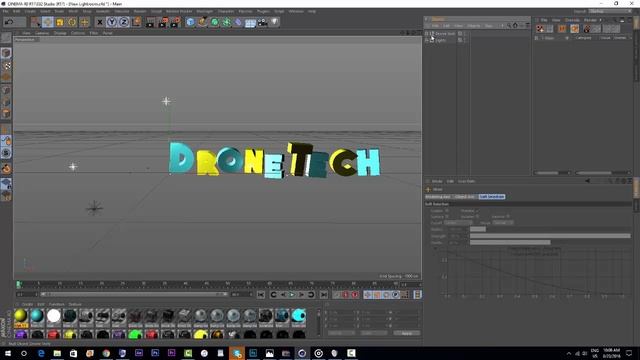This screenshot has height=360, width=640.
Task: Open Chrome from the taskbar
Action: [106, 353]
